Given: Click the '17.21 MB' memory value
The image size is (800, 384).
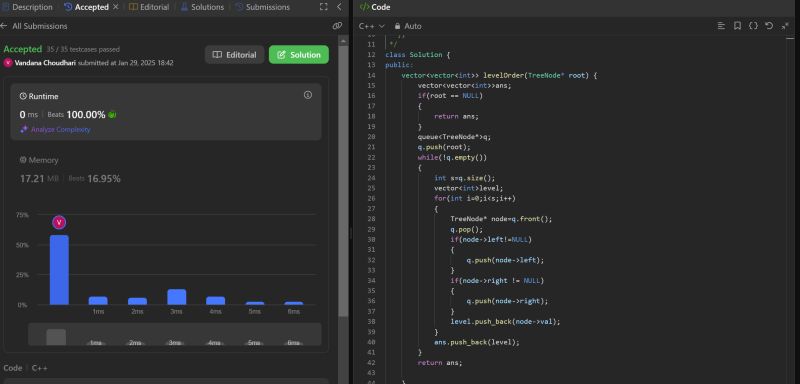Looking at the screenshot, I should point(39,178).
